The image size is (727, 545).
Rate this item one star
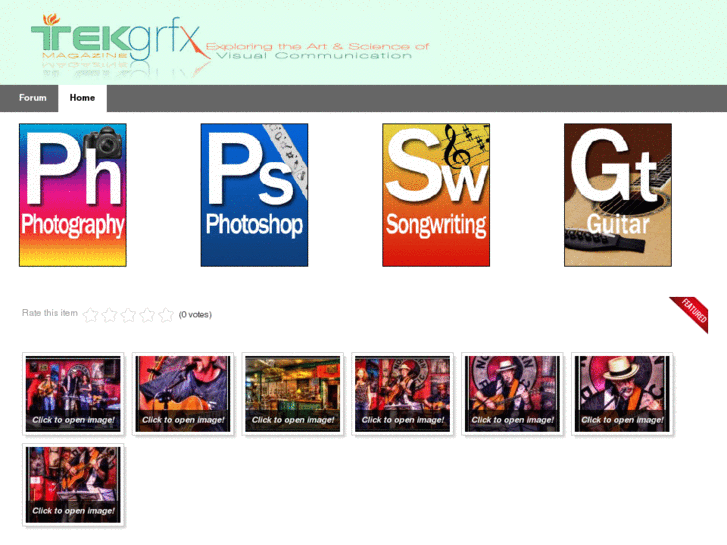pos(90,315)
